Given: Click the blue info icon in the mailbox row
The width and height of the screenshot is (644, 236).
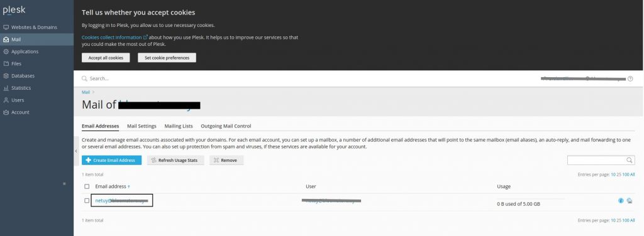Looking at the screenshot, I should pyautogui.click(x=621, y=200).
